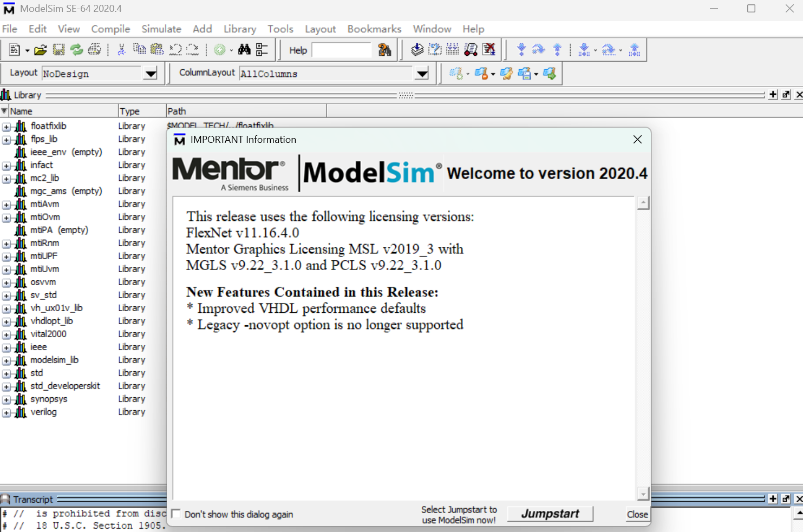
Task: Click the Paste clipboard icon
Action: pos(157,50)
